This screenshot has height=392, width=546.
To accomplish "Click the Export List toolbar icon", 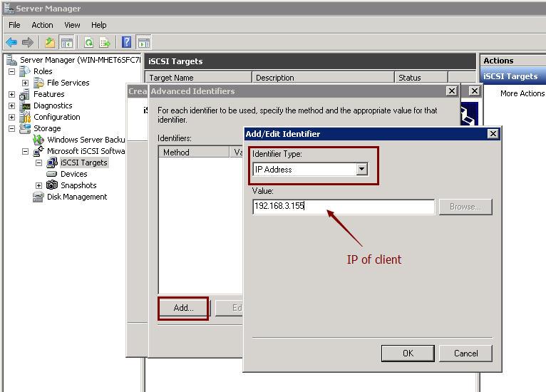I will click(105, 42).
